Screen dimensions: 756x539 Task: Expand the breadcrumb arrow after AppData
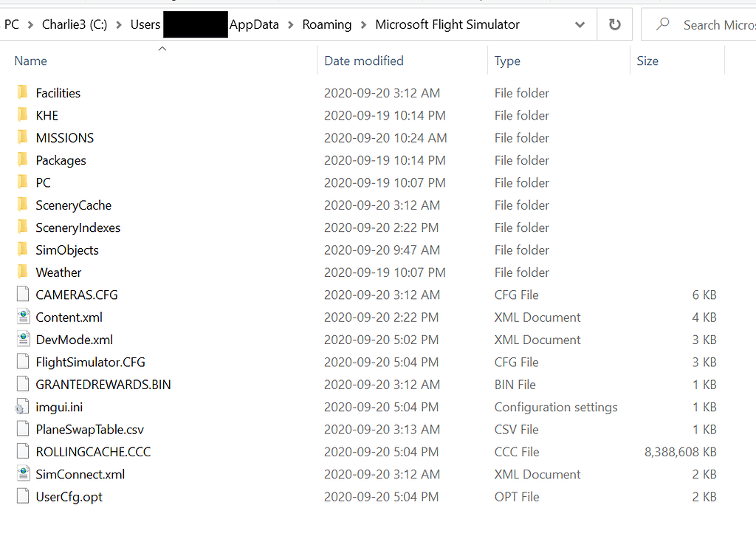click(291, 24)
